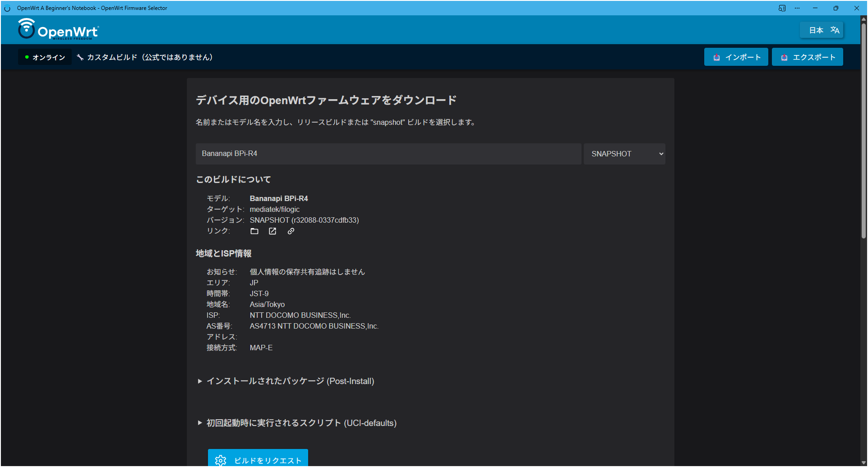
Task: Close the Firmware Selector window
Action: [857, 8]
